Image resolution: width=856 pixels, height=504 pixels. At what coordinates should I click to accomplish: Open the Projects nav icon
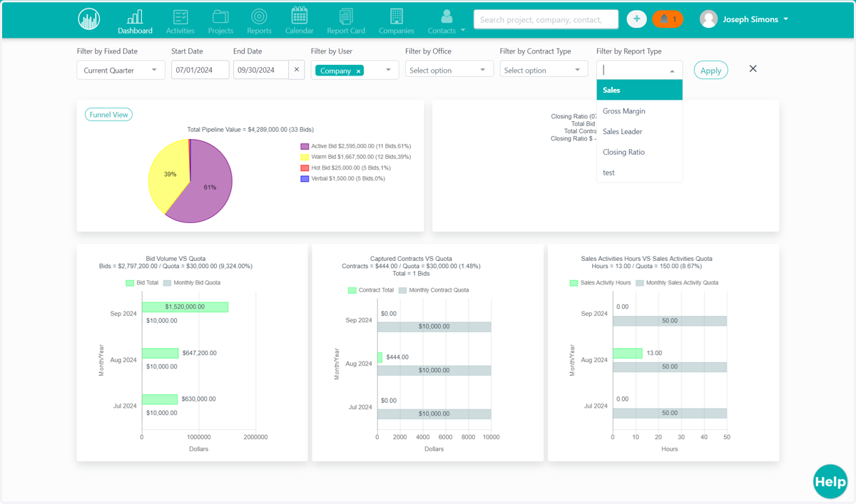[x=220, y=21]
